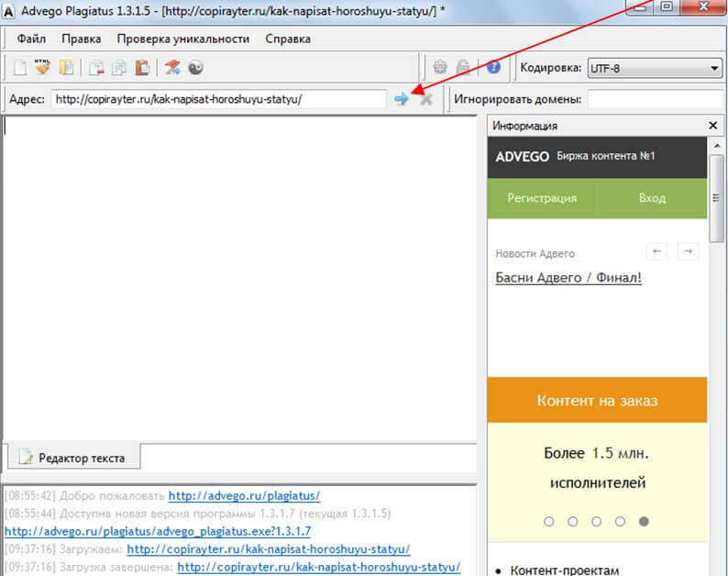Click the Новости Адвего heading
The image size is (728, 576).
point(535,254)
